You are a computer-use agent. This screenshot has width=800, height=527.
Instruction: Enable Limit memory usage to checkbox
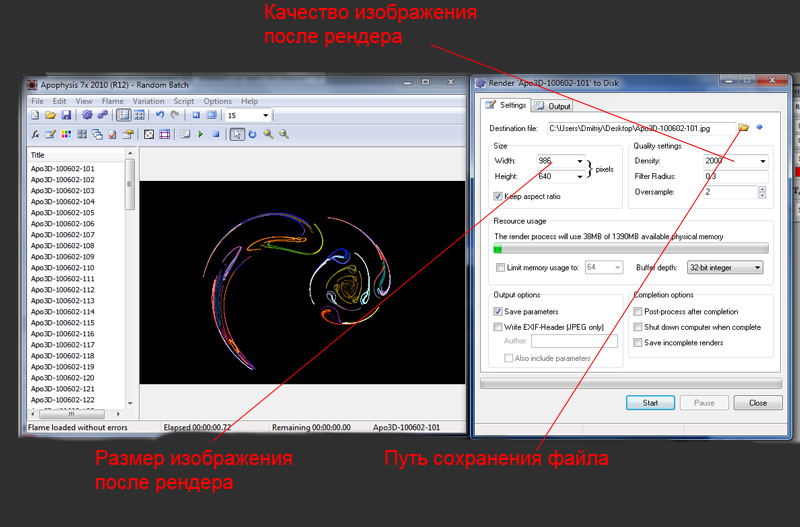click(500, 267)
